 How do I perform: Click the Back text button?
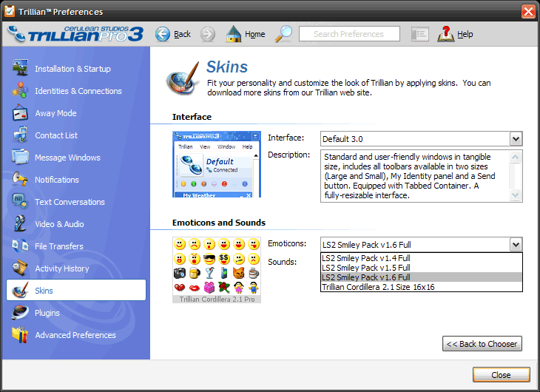tap(182, 34)
